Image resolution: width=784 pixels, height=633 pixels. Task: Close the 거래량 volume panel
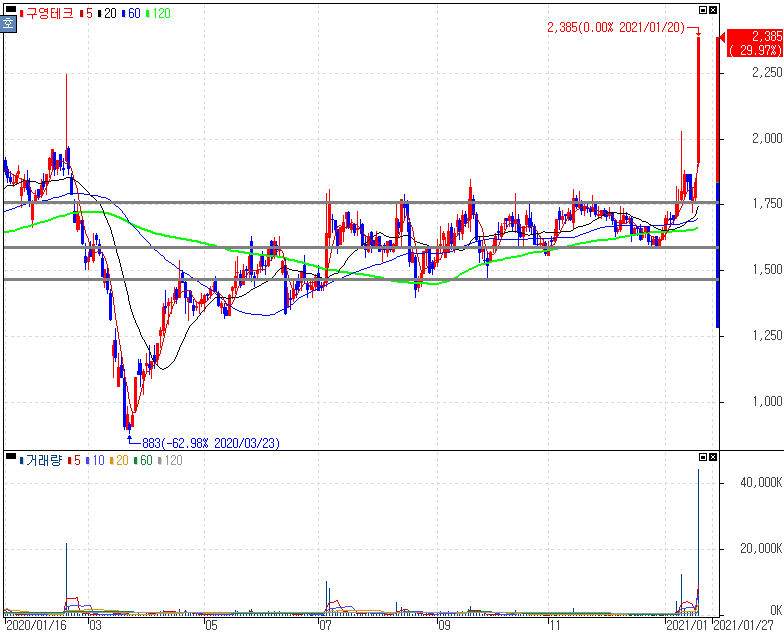pos(713,457)
